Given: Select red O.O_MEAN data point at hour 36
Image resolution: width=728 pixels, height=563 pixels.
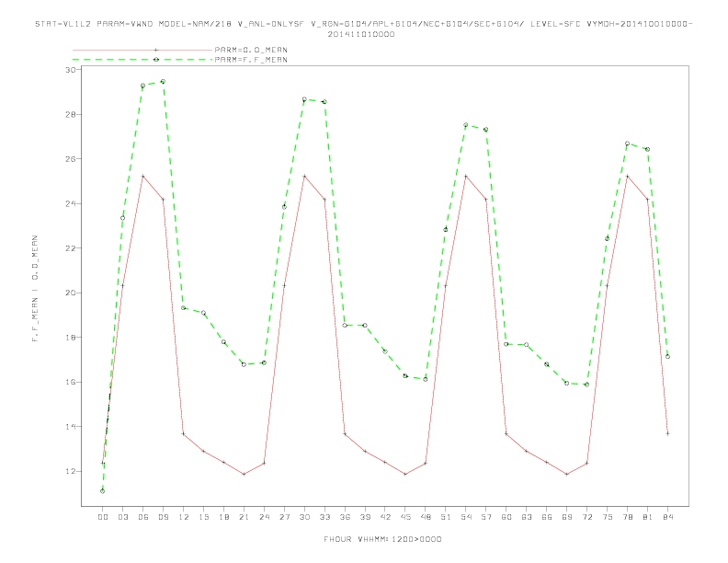Looking at the screenshot, I should [x=345, y=433].
